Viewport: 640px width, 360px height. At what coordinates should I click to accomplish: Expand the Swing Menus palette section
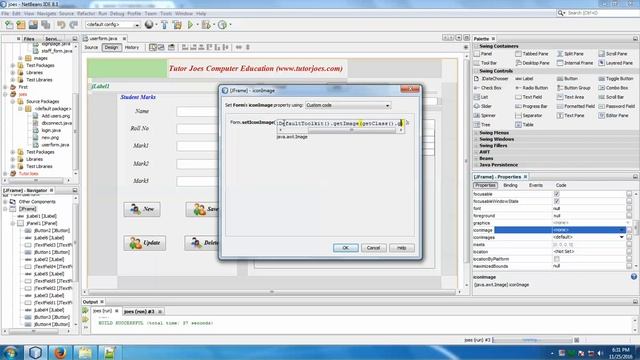pyautogui.click(x=476, y=133)
